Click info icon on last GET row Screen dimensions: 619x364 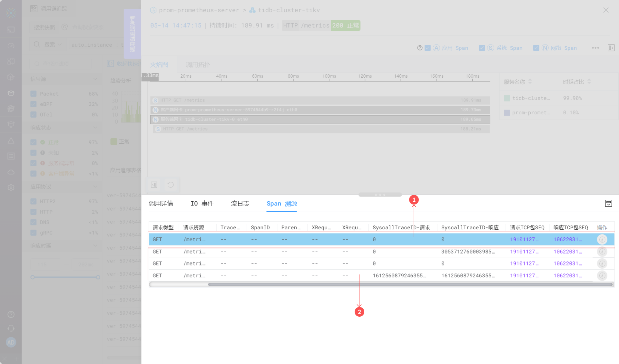coord(602,275)
